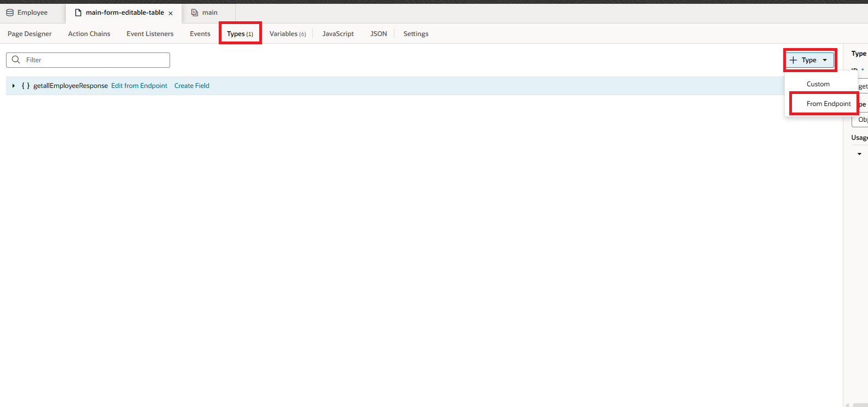The width and height of the screenshot is (868, 407).
Task: Switch to Variables (6) tab
Action: tap(287, 34)
